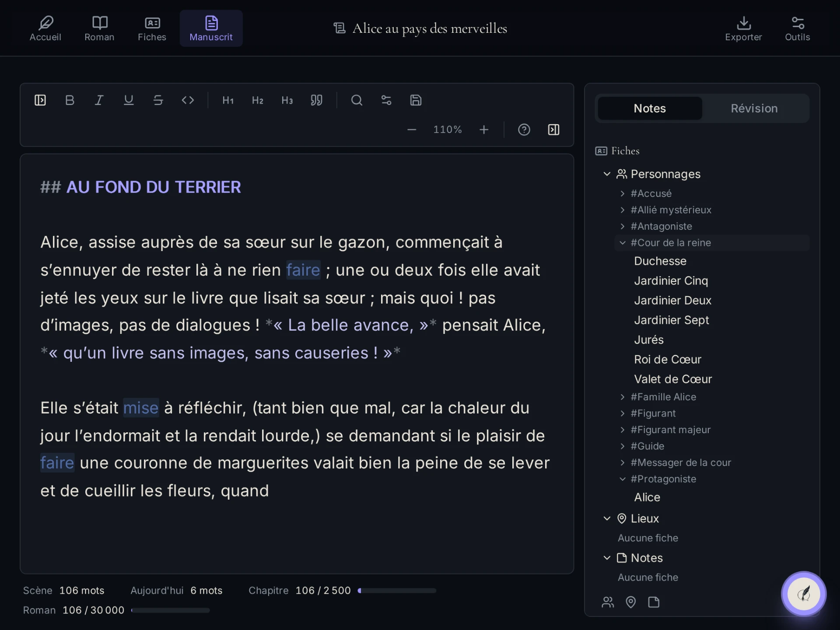840x630 pixels.
Task: Collapse the #Cour de la reine tag
Action: (x=623, y=243)
